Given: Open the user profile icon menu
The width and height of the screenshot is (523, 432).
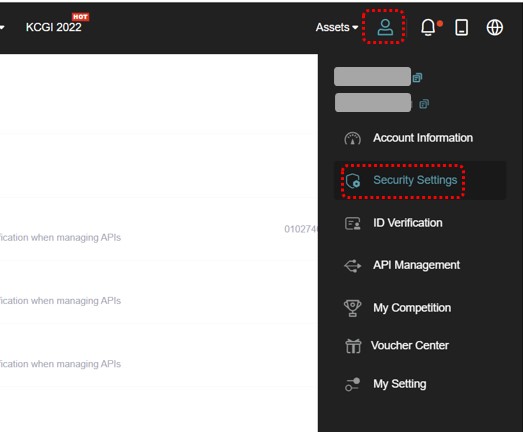Looking at the screenshot, I should click(x=385, y=27).
